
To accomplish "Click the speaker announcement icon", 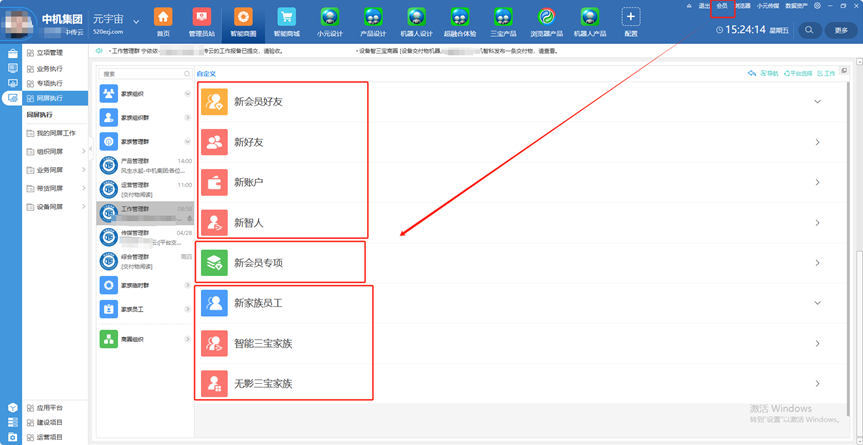I will point(99,51).
